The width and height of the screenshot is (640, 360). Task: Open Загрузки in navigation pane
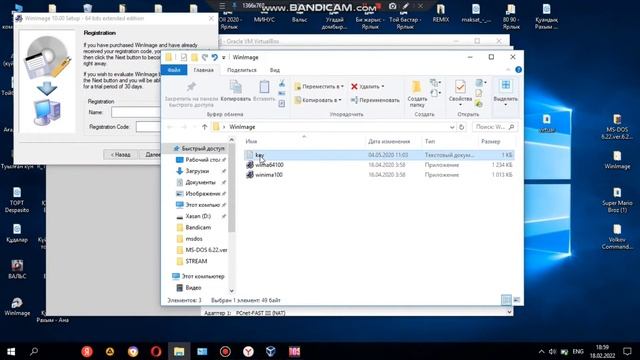(x=197, y=171)
